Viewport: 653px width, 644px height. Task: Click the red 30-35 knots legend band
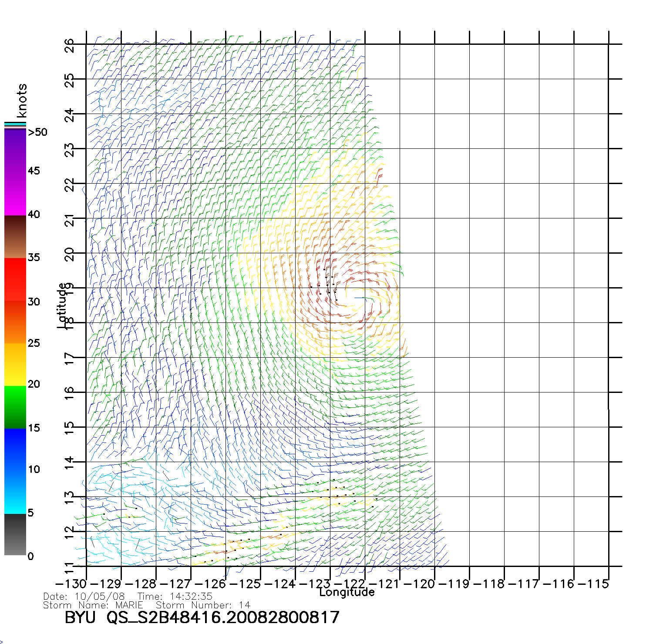pyautogui.click(x=15, y=279)
